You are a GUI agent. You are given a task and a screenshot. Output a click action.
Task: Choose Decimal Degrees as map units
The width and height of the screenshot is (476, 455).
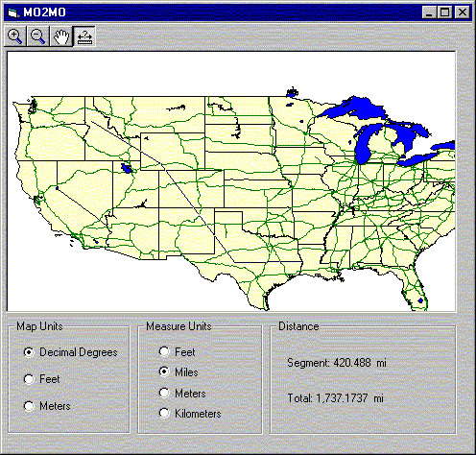pos(70,352)
